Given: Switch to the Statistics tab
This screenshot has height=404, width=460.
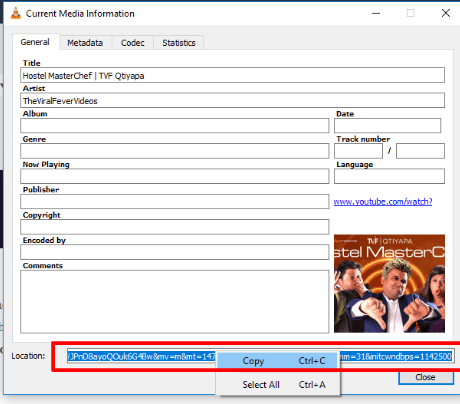Looking at the screenshot, I should (x=179, y=43).
